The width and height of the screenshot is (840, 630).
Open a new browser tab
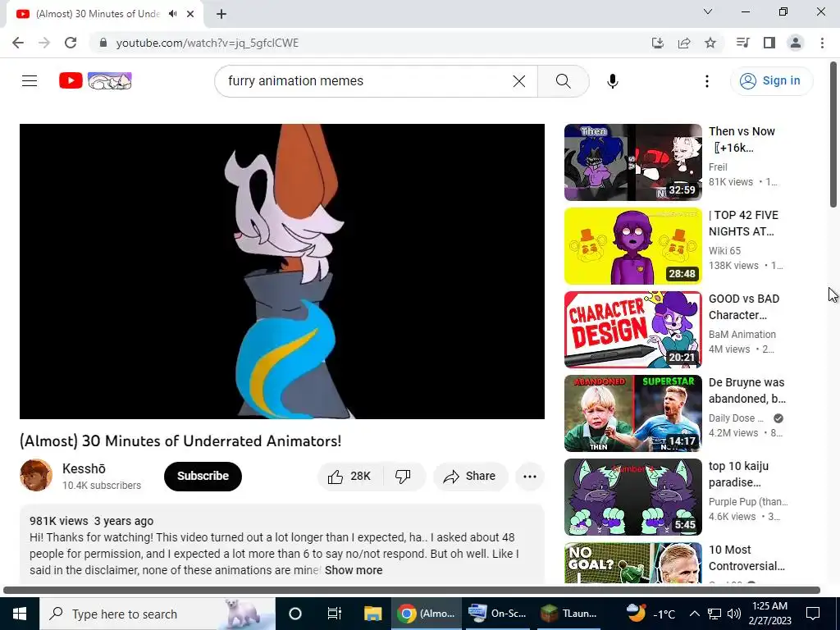pos(221,14)
